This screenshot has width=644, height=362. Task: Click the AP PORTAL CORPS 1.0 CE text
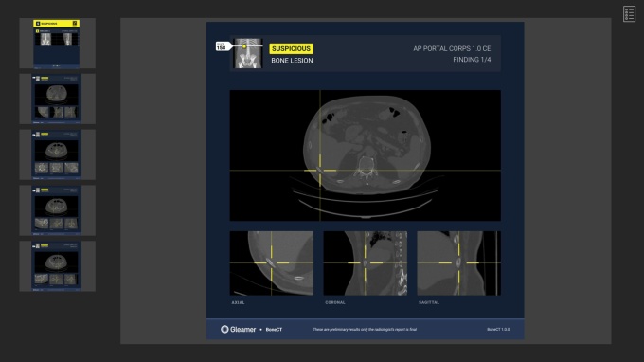pyautogui.click(x=452, y=48)
